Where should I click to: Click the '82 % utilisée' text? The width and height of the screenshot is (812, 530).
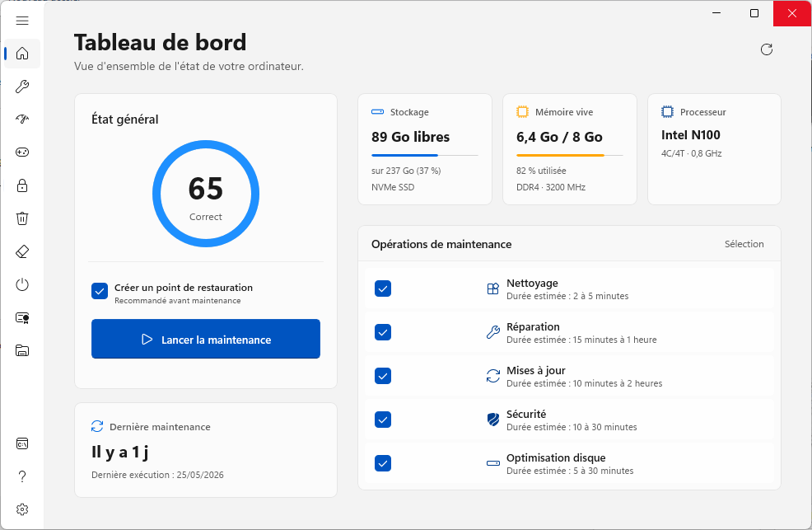coord(541,171)
